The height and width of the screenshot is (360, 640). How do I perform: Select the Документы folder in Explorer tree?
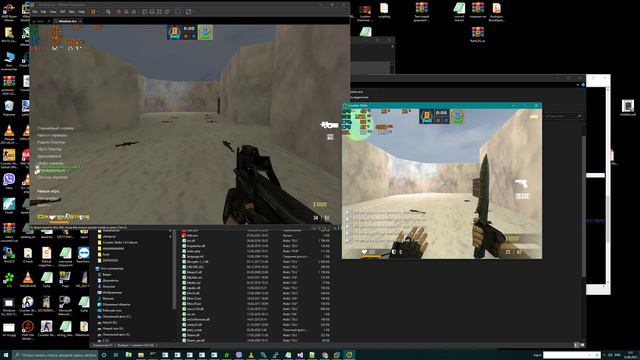pos(110,280)
